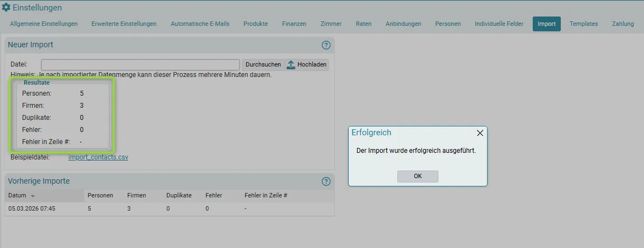Select the Produkte tab
Image resolution: width=644 pixels, height=248 pixels.
tap(256, 24)
